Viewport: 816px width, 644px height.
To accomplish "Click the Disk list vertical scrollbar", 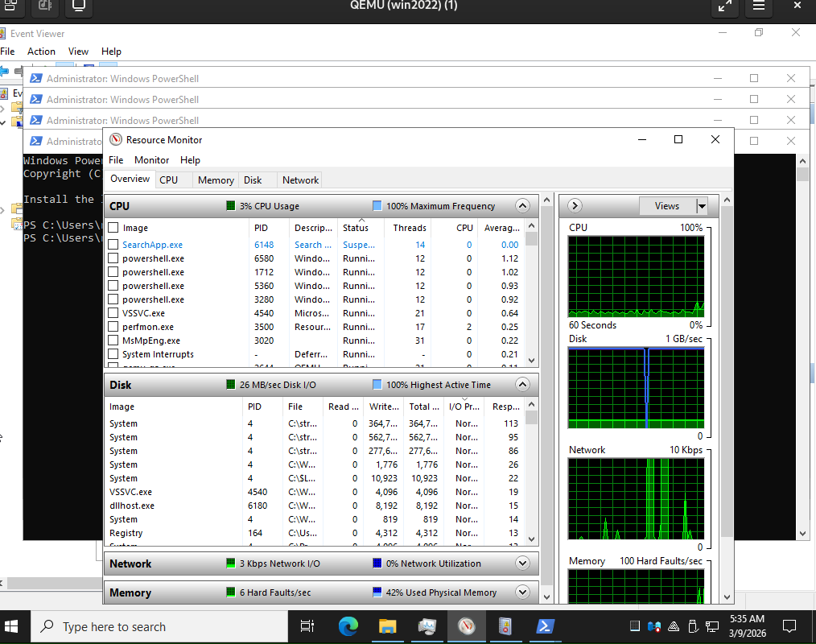I will click(x=531, y=475).
